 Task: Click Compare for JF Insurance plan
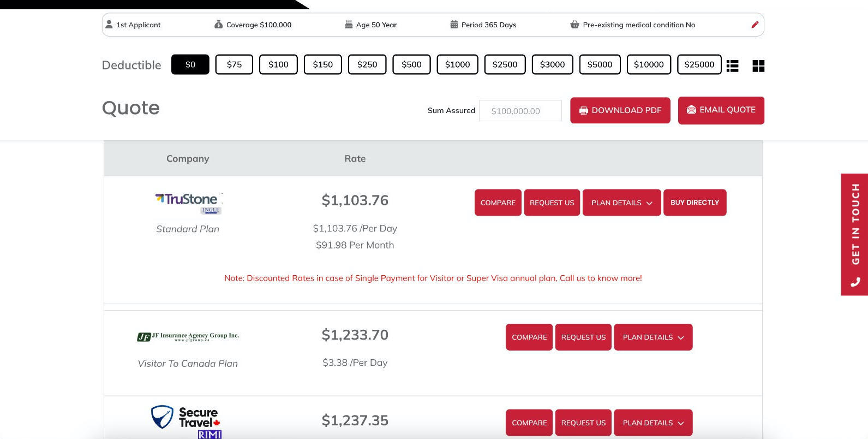coord(529,337)
